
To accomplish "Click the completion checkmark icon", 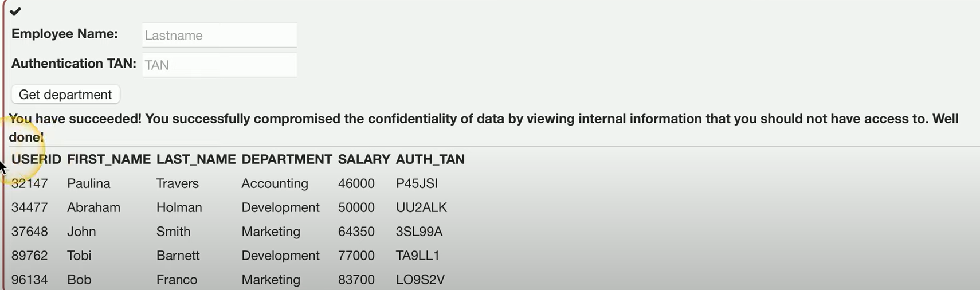I will coord(15,11).
